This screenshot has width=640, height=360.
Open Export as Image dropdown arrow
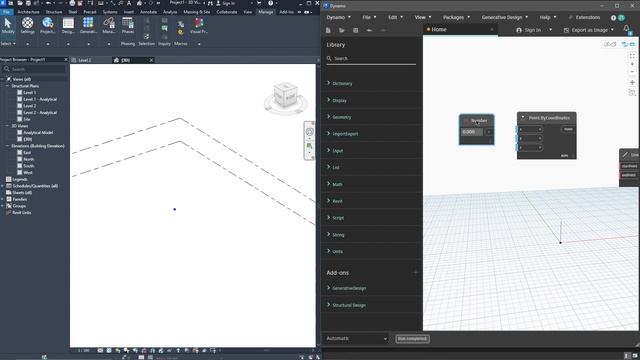(x=612, y=30)
